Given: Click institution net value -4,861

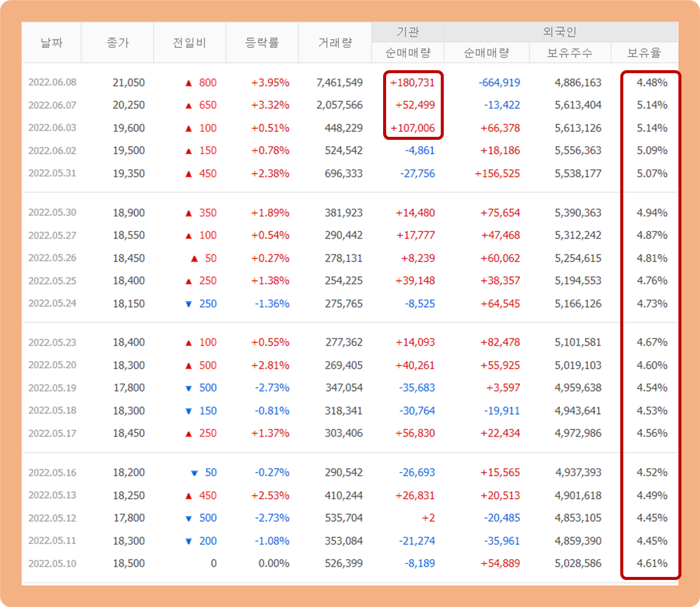Looking at the screenshot, I should point(420,150).
